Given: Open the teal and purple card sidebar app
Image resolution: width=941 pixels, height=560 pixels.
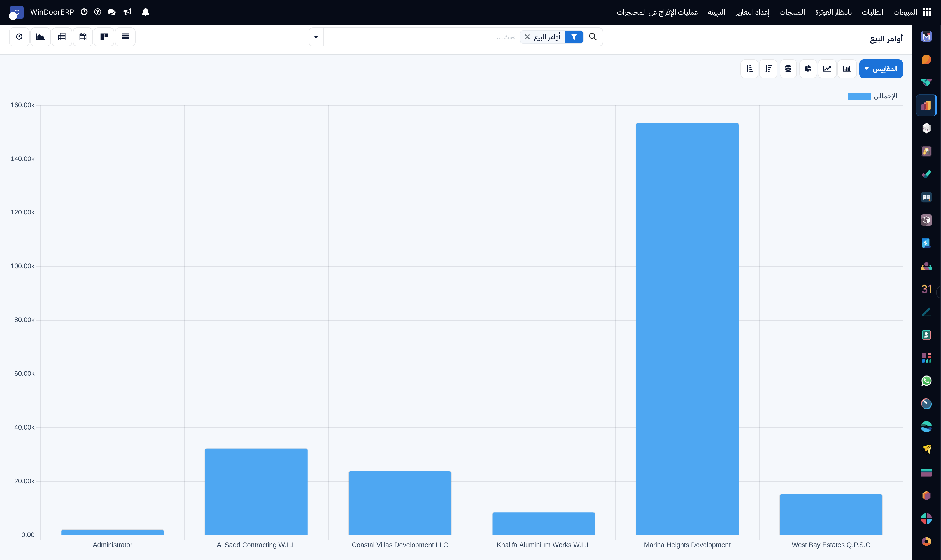Looking at the screenshot, I should pyautogui.click(x=926, y=472).
